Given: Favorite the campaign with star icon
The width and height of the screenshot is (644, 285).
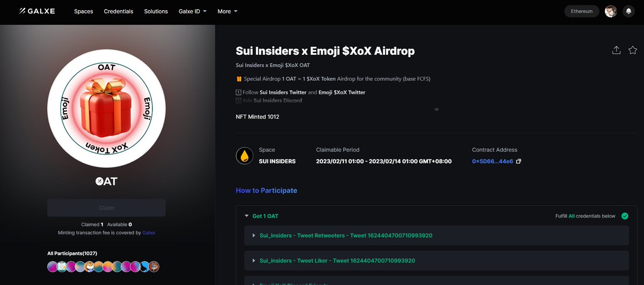Looking at the screenshot, I should click(x=633, y=50).
